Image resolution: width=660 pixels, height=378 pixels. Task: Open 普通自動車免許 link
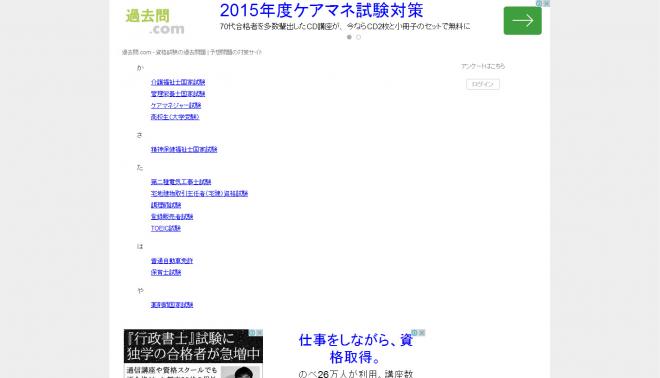pyautogui.click(x=172, y=261)
